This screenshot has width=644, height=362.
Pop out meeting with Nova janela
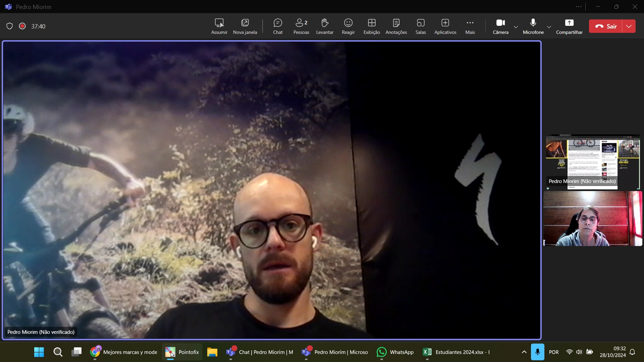pyautogui.click(x=245, y=26)
